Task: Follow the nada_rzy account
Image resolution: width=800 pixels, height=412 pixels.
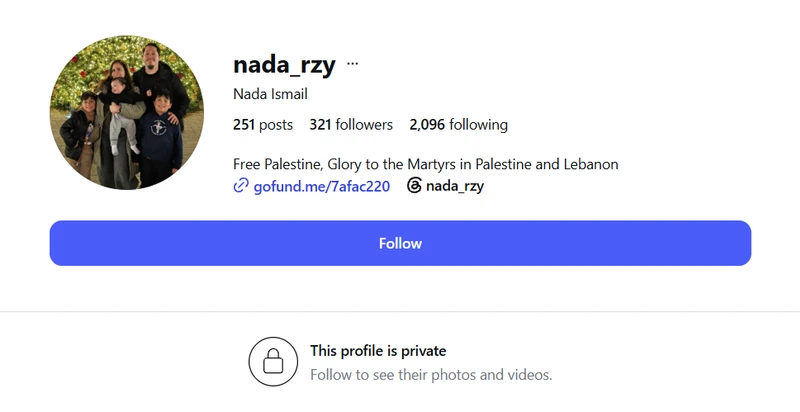Action: [400, 243]
